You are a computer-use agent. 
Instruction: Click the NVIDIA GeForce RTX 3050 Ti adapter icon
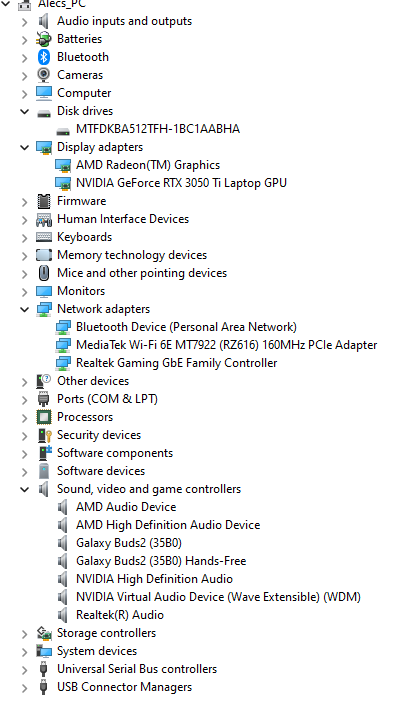click(x=63, y=184)
